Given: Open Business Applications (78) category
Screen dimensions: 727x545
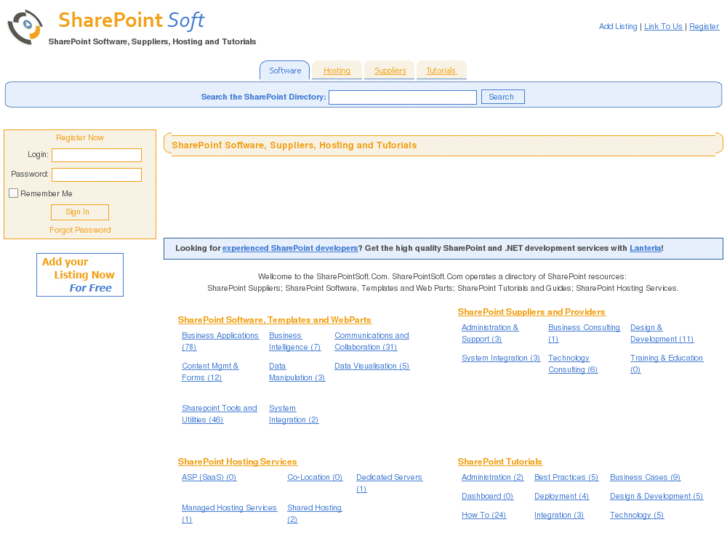Looking at the screenshot, I should 220,341.
